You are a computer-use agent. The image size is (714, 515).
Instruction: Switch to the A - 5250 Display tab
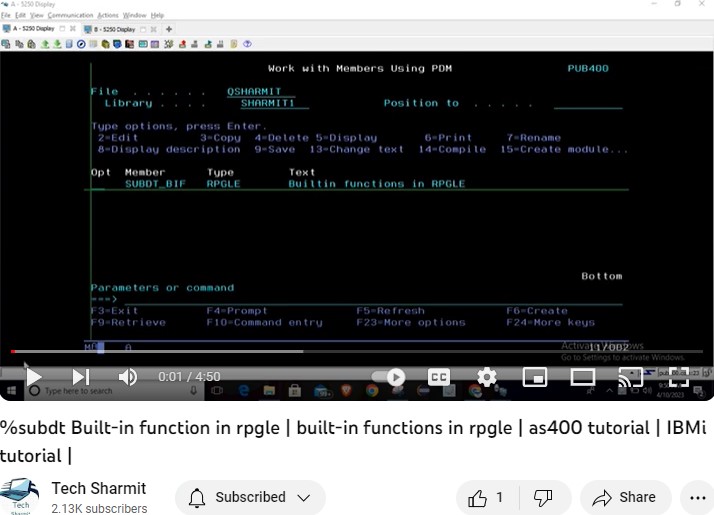[33, 29]
